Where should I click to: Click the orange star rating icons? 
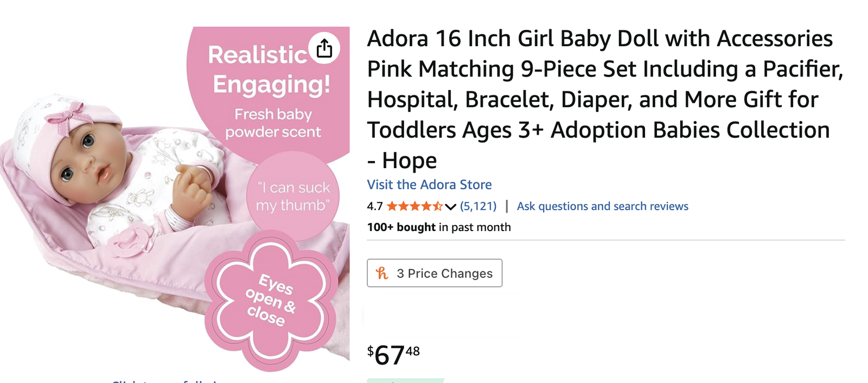(414, 206)
